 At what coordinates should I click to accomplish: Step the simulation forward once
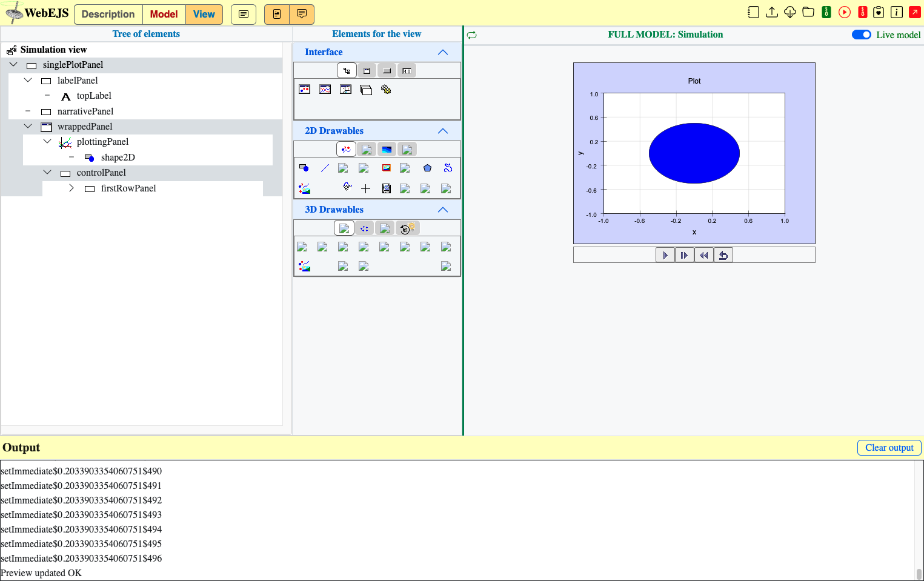685,255
